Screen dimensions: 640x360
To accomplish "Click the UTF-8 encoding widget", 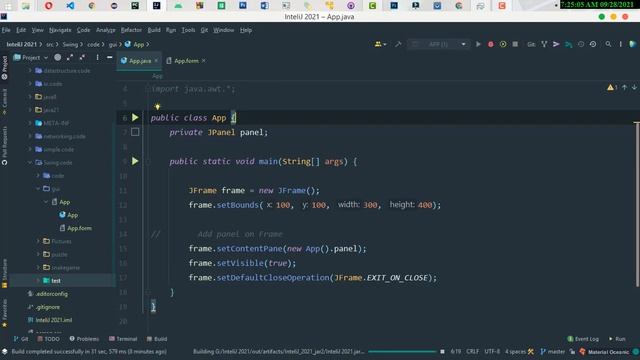I will (492, 351).
